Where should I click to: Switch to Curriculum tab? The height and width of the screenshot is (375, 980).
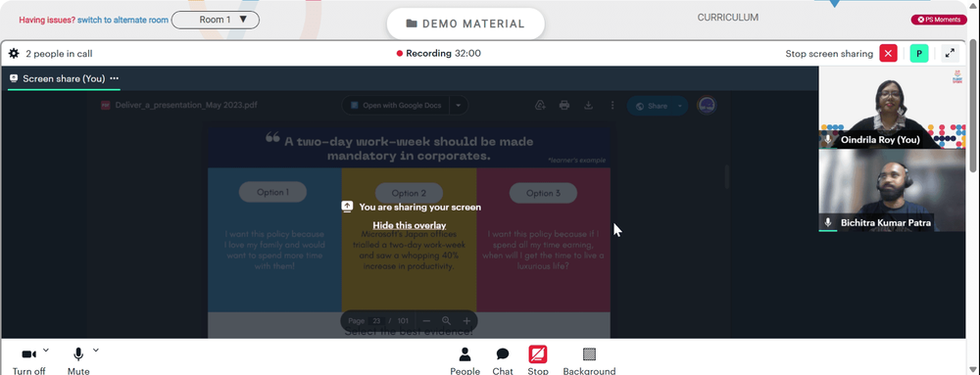tap(727, 18)
